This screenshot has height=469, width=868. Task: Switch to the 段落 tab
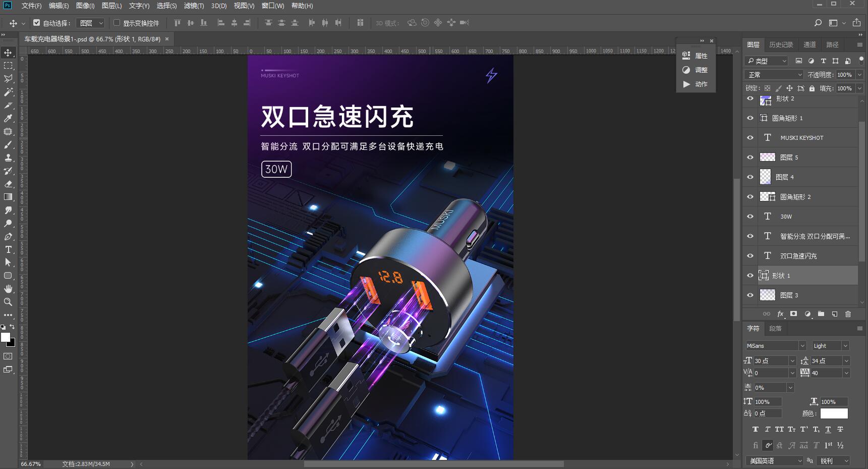pyautogui.click(x=775, y=329)
